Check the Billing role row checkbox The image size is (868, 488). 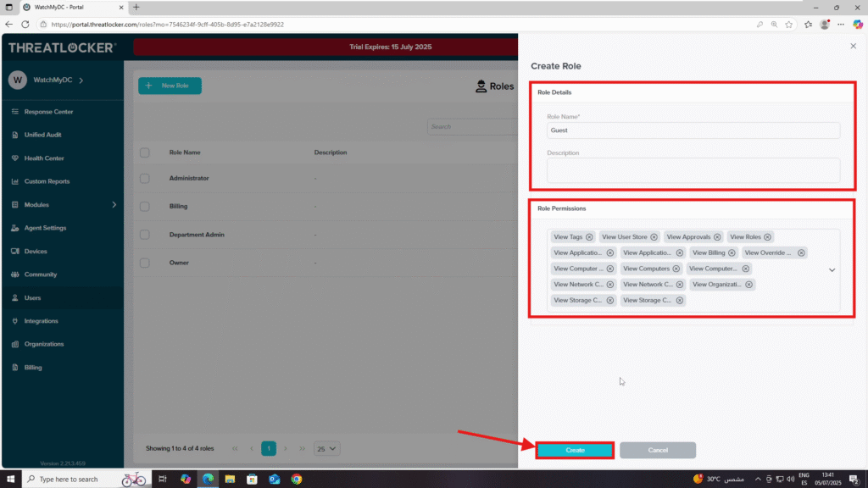coord(144,207)
